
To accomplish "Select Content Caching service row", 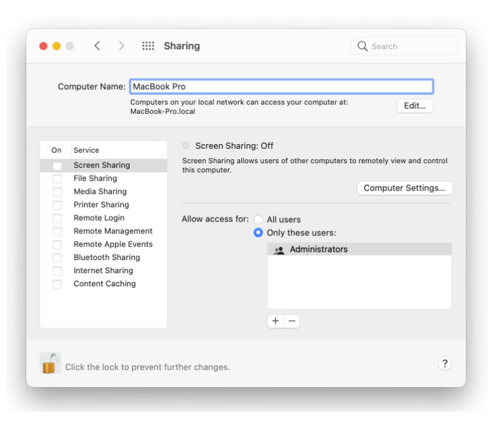I will click(103, 284).
